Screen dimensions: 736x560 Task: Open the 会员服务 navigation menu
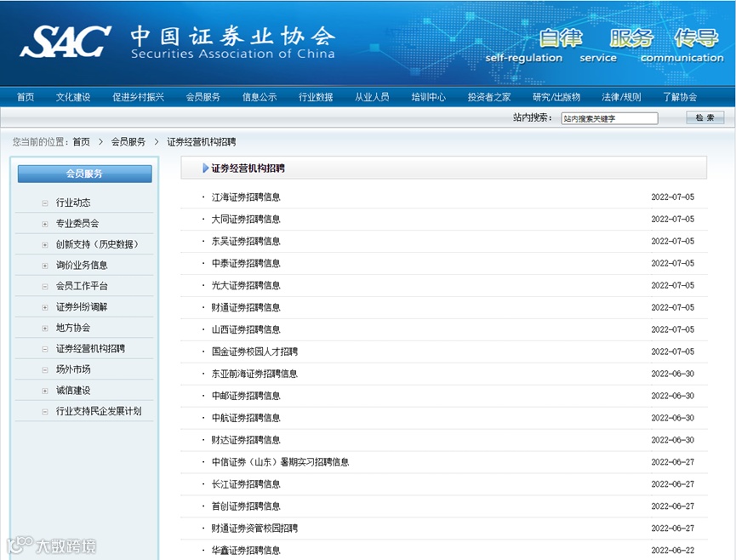pos(203,97)
